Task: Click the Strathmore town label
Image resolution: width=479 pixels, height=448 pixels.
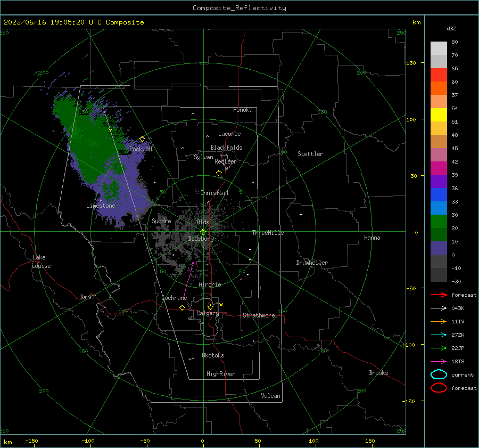Action: [x=259, y=315]
